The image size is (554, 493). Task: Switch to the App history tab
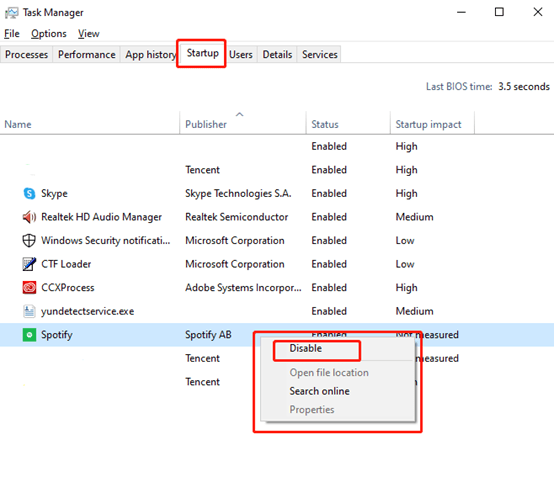pos(150,54)
